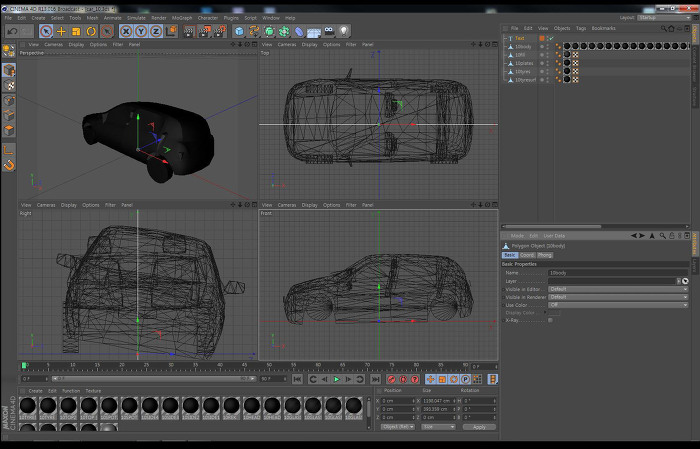Screen dimensions: 700x449
Task: Add a Cube primitive object
Action: point(240,31)
